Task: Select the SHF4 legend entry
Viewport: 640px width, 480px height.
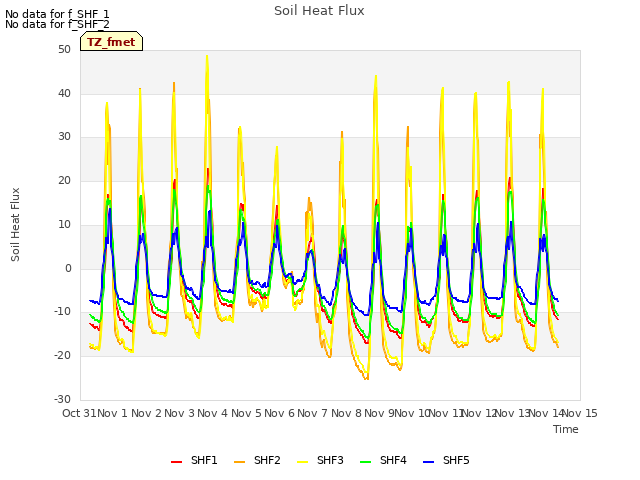Action: (x=383, y=460)
